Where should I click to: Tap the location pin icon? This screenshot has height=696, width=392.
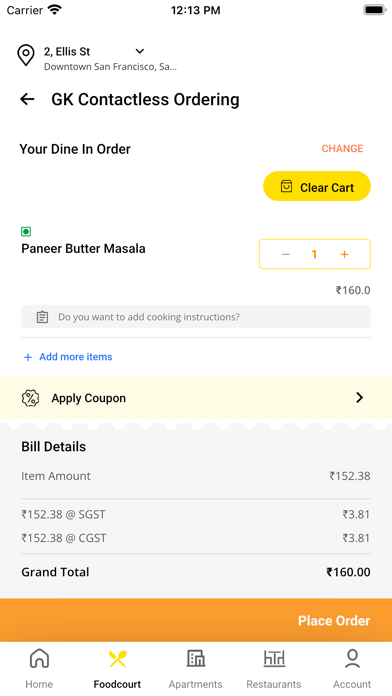click(x=26, y=55)
